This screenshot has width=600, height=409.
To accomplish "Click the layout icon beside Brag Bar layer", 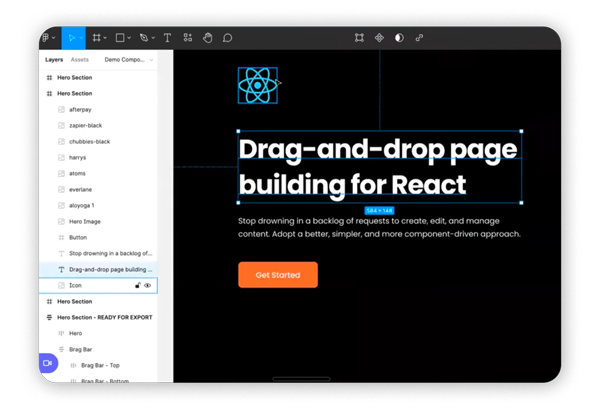I will [x=61, y=349].
